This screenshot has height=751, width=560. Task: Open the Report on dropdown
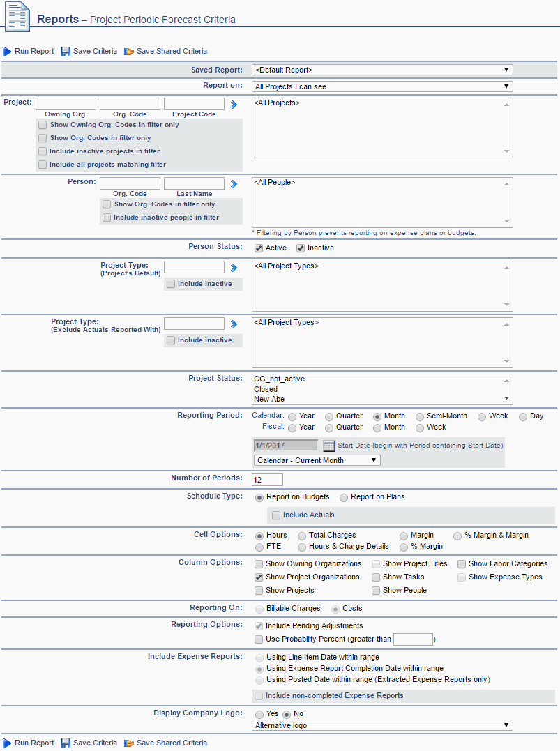382,86
